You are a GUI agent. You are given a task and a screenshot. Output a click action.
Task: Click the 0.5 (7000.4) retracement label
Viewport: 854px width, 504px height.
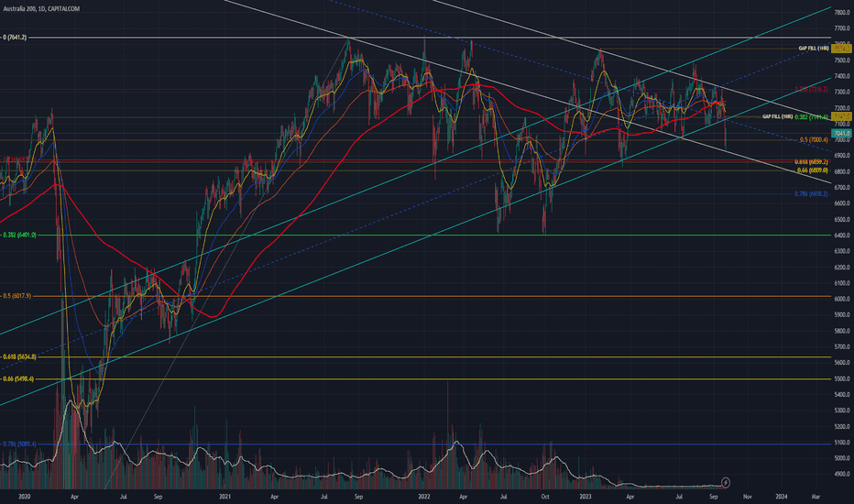(x=814, y=140)
